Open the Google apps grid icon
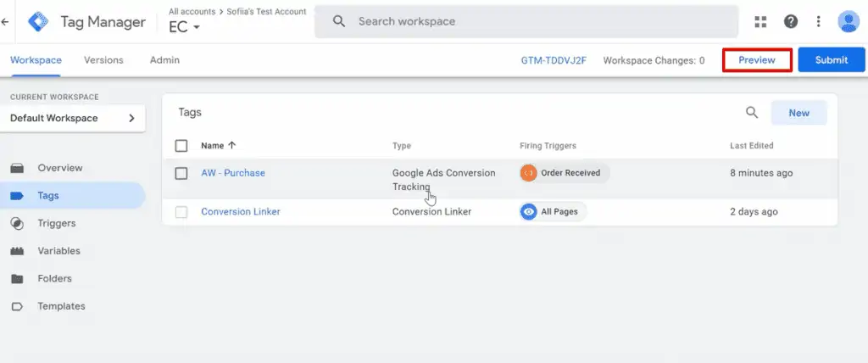Viewport: 868px width, 363px height. (x=760, y=21)
